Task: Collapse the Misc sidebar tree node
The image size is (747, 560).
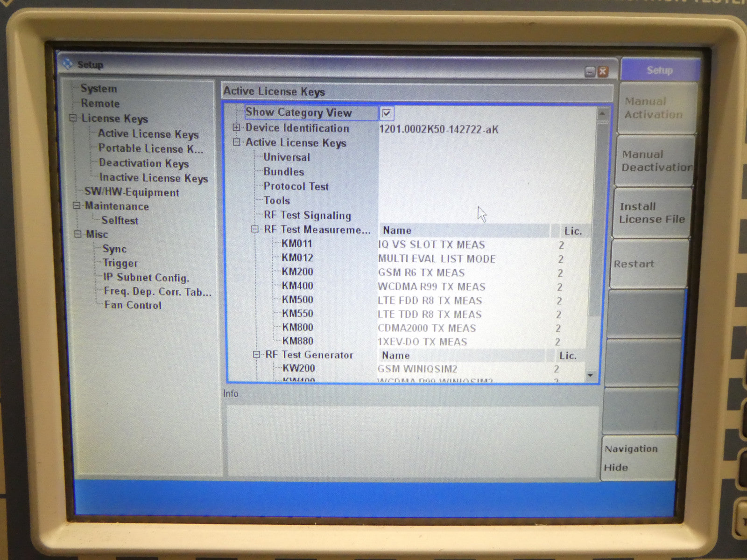Action: click(x=78, y=234)
